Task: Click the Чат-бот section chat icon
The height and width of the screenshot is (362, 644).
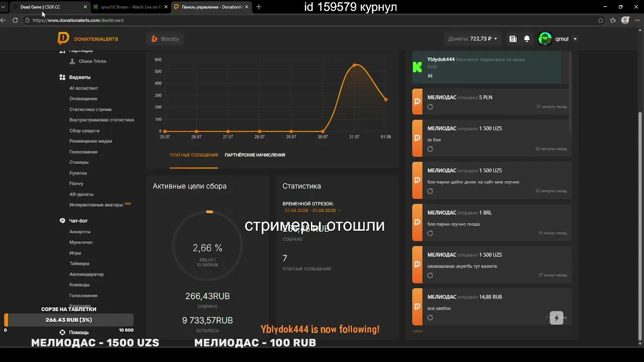Action: (x=62, y=221)
